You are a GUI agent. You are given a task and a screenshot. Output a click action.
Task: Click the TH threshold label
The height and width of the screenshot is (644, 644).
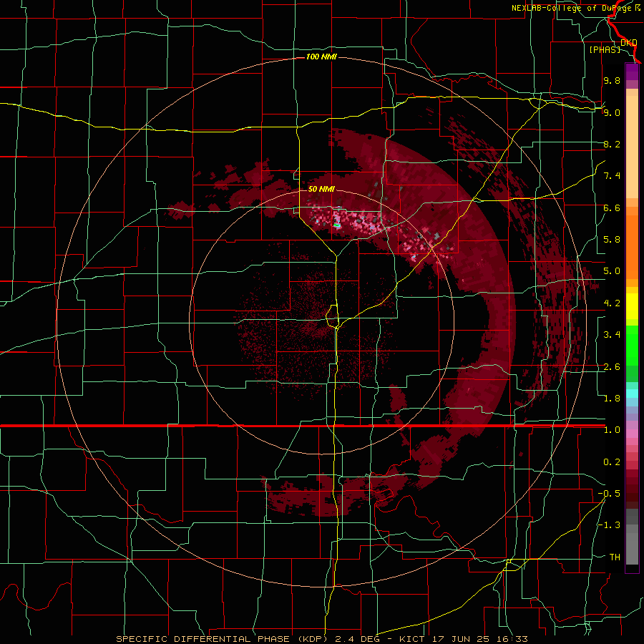[x=615, y=557]
